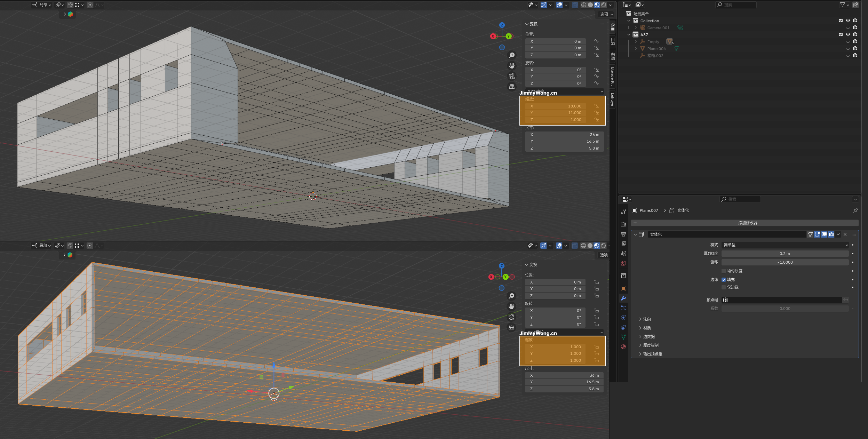
Task: Open the Physics properties tab icon
Action: pos(623,318)
